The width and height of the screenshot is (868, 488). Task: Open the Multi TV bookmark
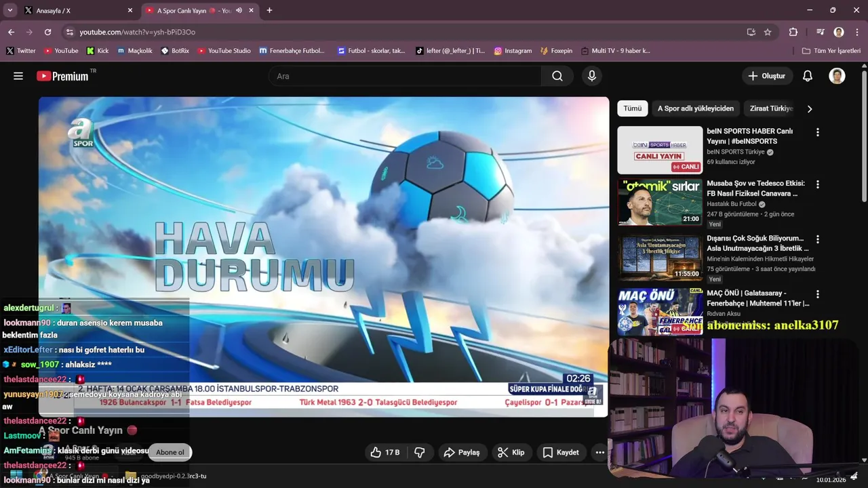pos(615,51)
